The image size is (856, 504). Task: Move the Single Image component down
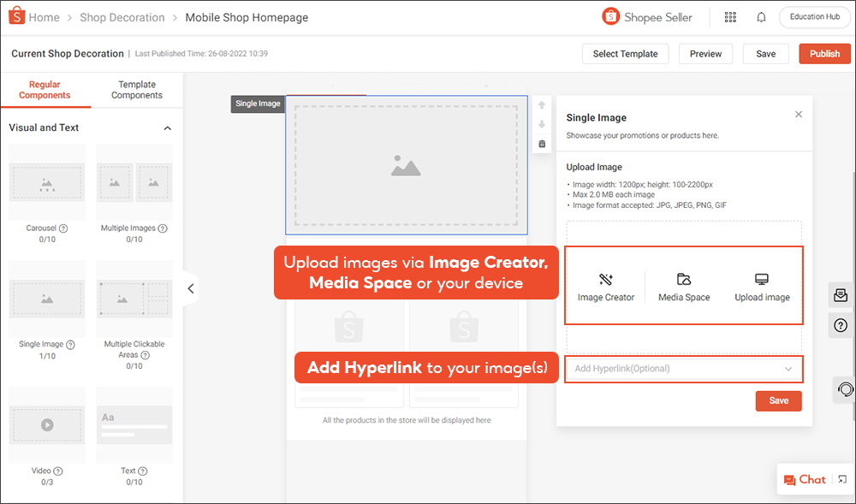pyautogui.click(x=541, y=124)
